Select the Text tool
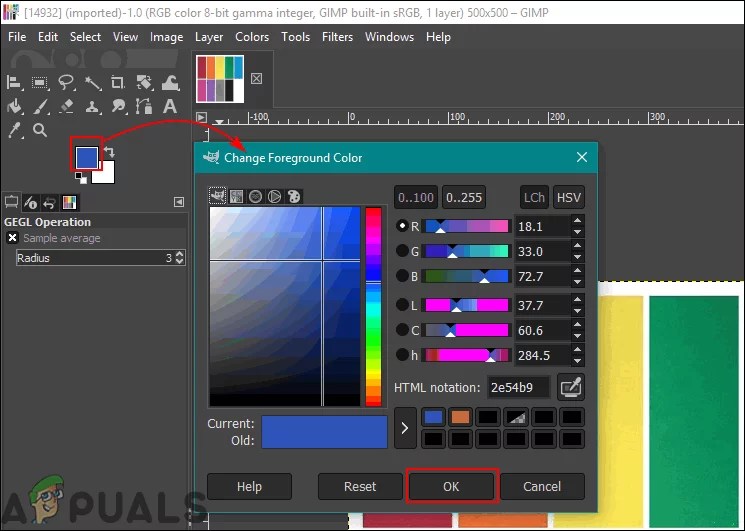745x531 pixels. pyautogui.click(x=170, y=106)
